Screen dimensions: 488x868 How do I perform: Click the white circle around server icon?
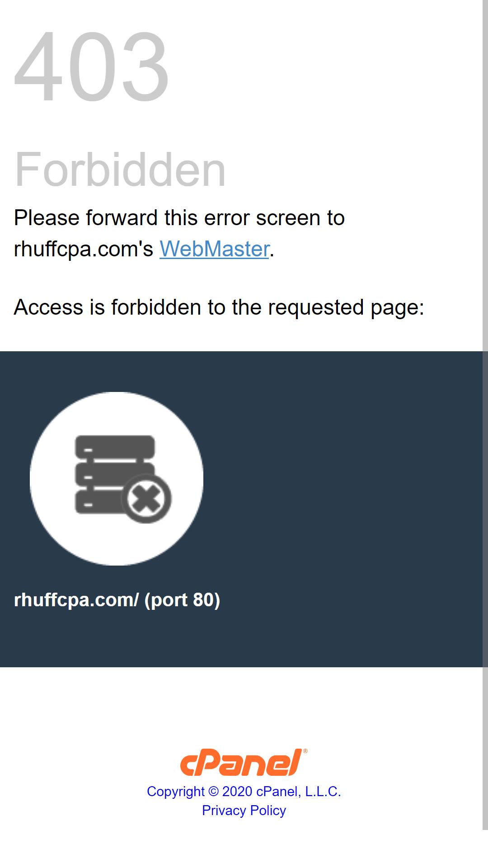click(117, 478)
